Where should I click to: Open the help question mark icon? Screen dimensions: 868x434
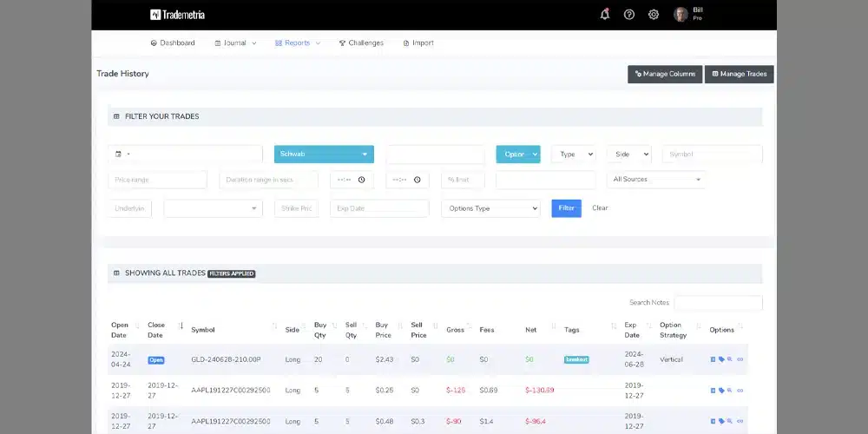[628, 15]
